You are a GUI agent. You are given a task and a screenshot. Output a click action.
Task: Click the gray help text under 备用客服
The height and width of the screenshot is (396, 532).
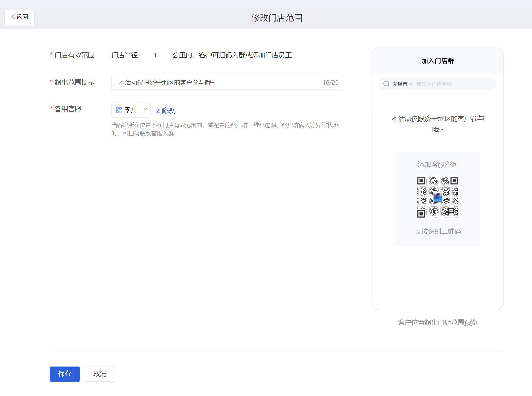(225, 129)
